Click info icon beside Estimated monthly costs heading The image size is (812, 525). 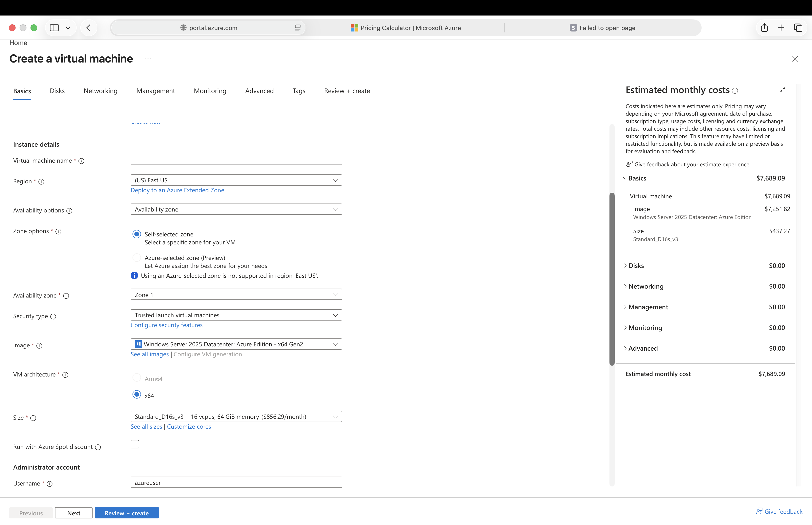click(x=735, y=91)
